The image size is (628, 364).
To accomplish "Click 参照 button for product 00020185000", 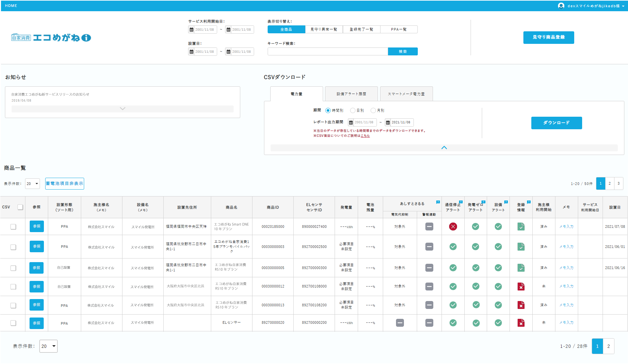I will tap(37, 227).
